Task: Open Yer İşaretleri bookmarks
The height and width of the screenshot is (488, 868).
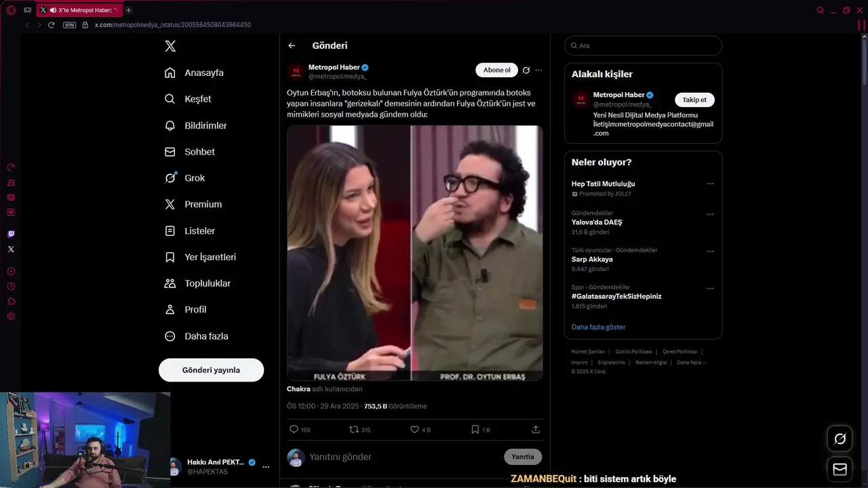Action: [x=201, y=257]
